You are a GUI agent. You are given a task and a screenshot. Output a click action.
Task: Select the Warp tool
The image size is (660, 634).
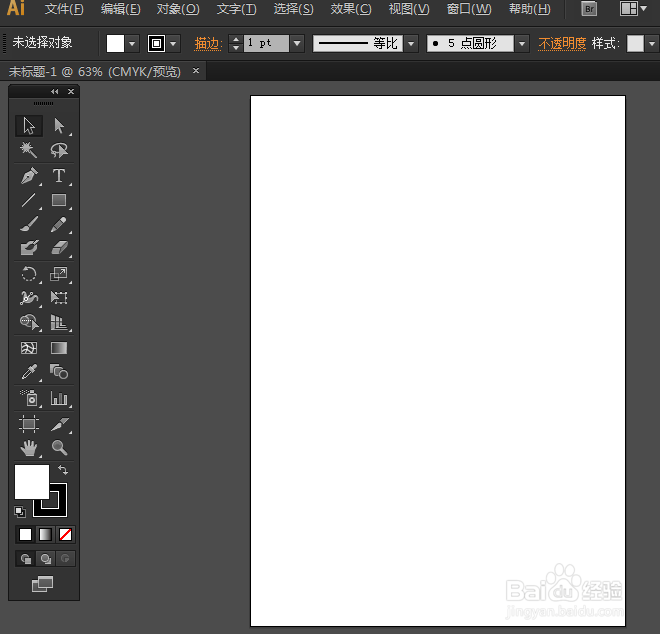click(29, 298)
